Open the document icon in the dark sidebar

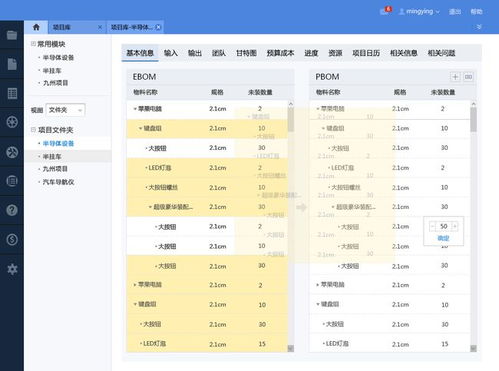[12, 64]
